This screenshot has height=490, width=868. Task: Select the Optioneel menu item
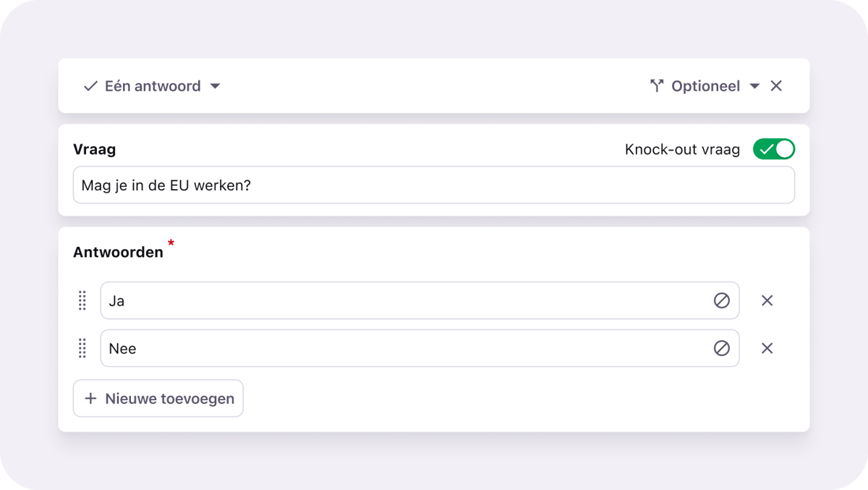(705, 85)
